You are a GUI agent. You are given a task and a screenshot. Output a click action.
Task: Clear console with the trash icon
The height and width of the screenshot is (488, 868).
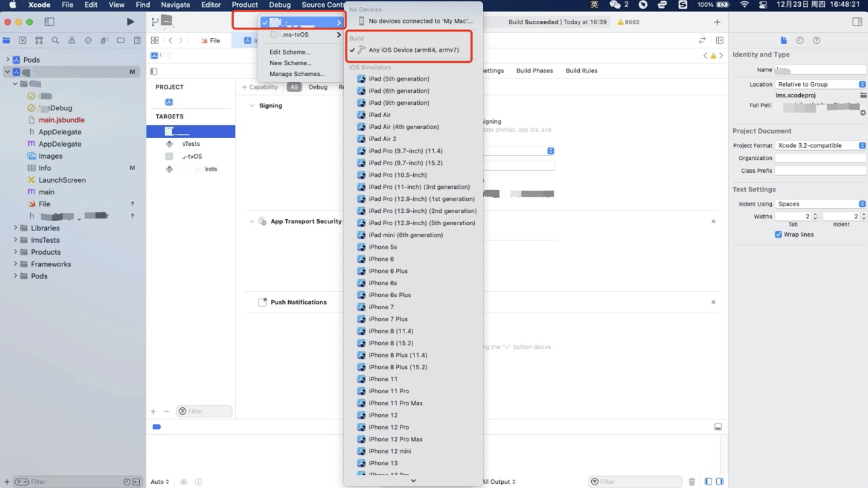(x=692, y=481)
